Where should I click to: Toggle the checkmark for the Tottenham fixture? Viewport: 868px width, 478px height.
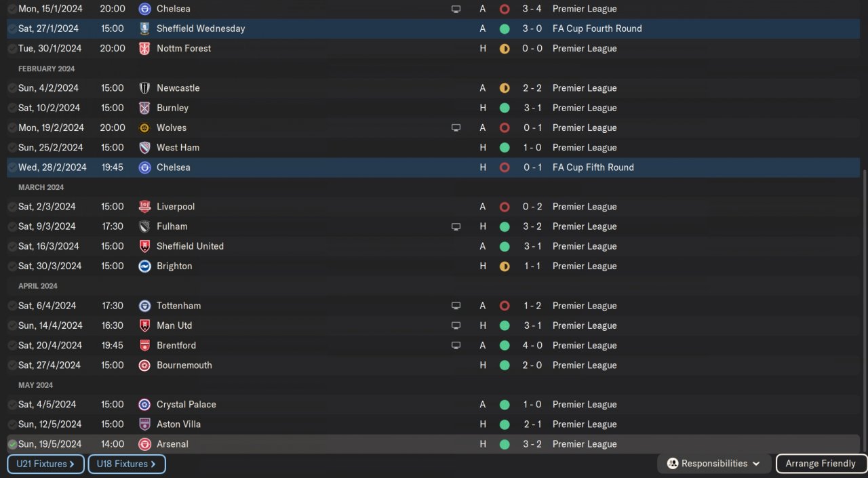pos(12,306)
